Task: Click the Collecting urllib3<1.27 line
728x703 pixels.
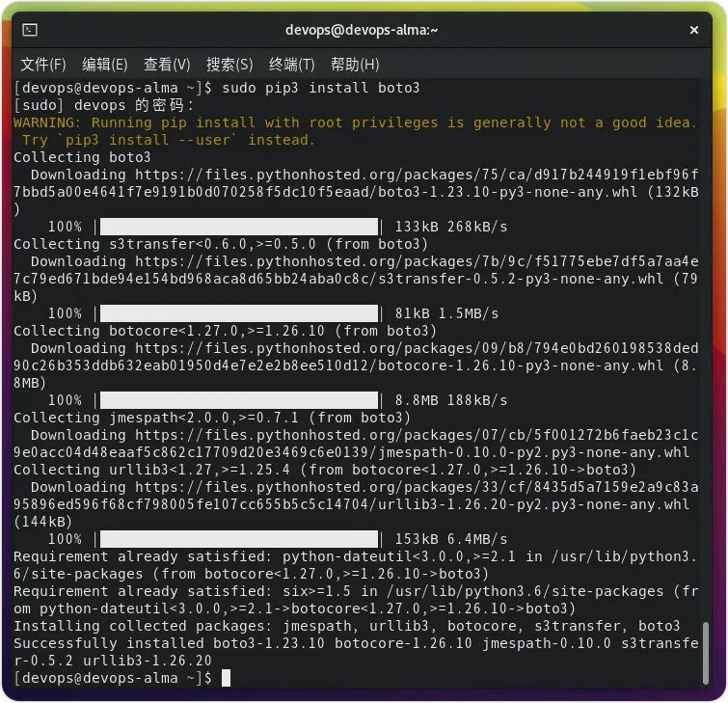Action: (x=325, y=470)
